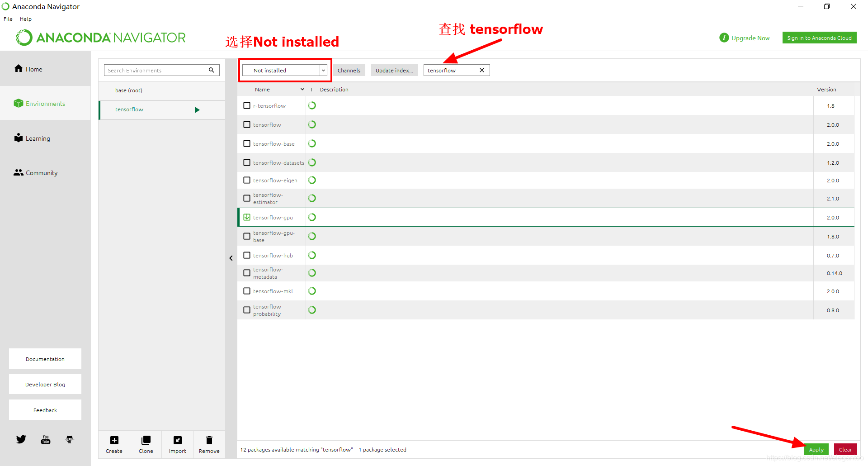Click the Update index button

(394, 70)
